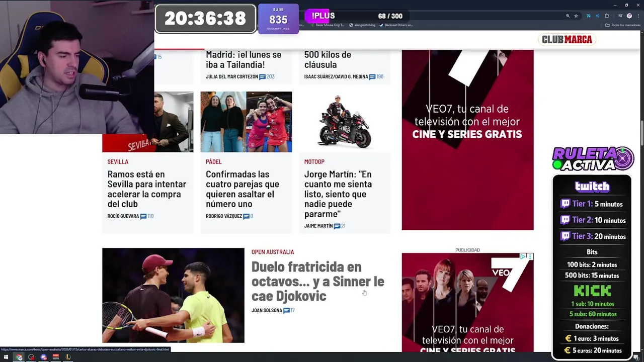Click author name RODRIGO VÁZQUEZ
This screenshot has width=644, height=362.
coord(224,216)
